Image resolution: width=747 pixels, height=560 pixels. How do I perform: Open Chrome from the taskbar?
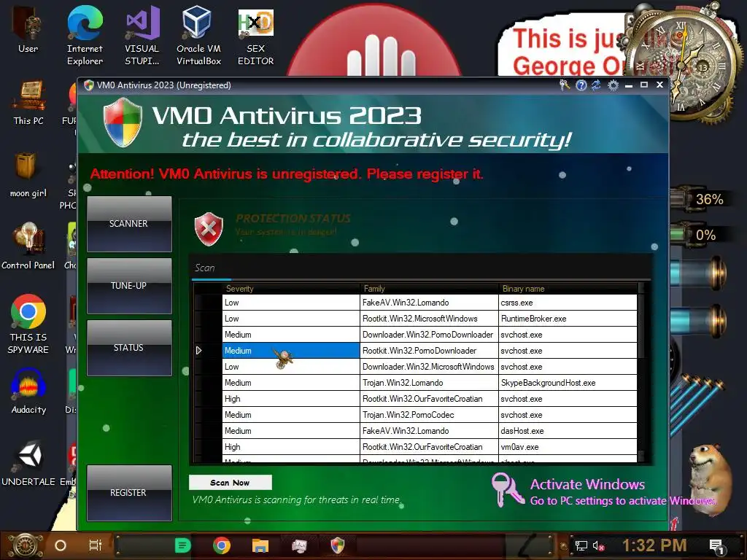pyautogui.click(x=222, y=545)
